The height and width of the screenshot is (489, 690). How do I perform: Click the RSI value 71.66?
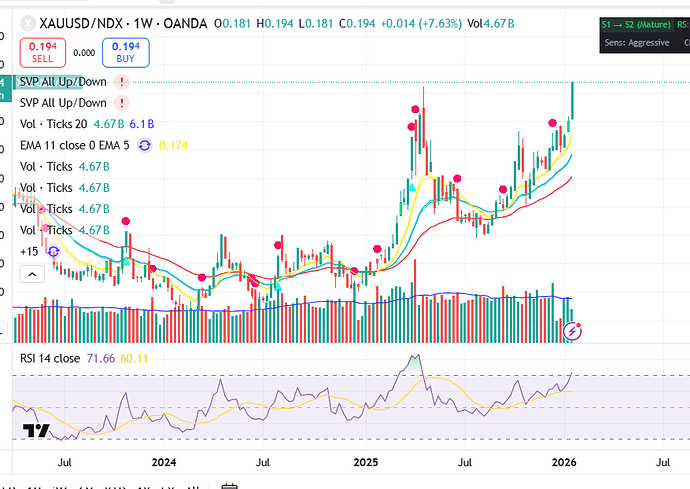[101, 358]
